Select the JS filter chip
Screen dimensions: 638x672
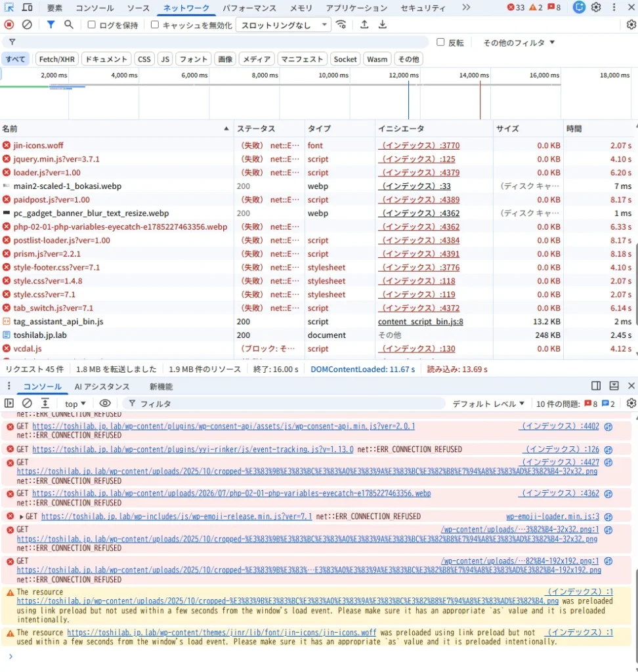165,59
